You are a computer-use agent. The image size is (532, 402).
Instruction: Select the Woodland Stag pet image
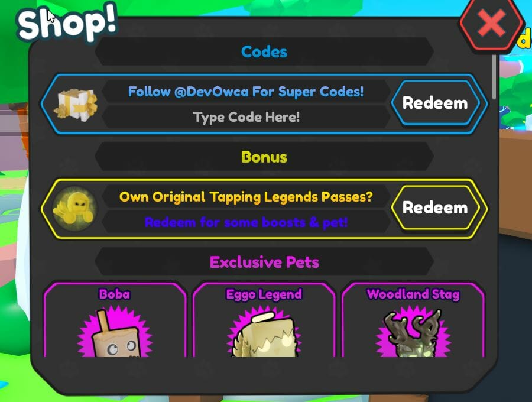[x=413, y=332]
